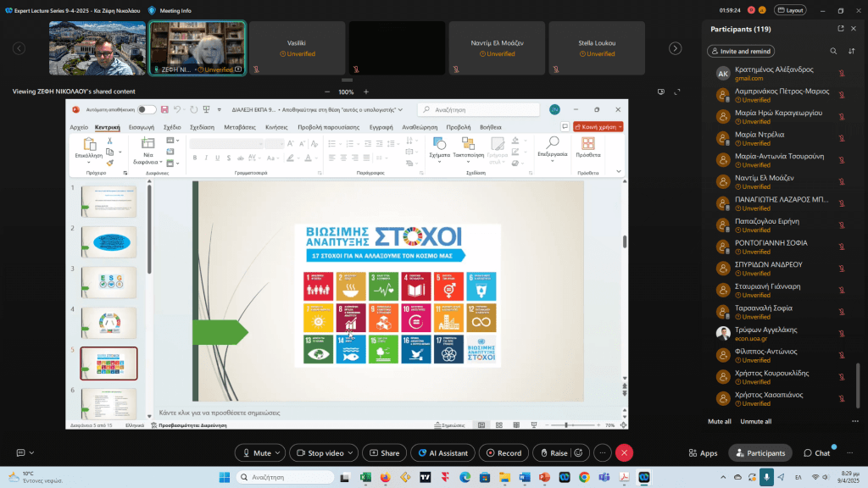Click Mute all in participants panel

point(719,422)
